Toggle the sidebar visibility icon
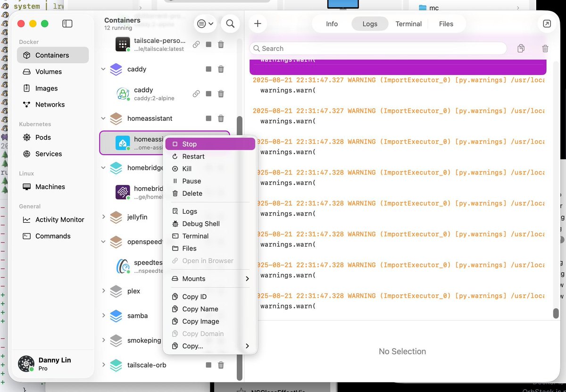 67,24
